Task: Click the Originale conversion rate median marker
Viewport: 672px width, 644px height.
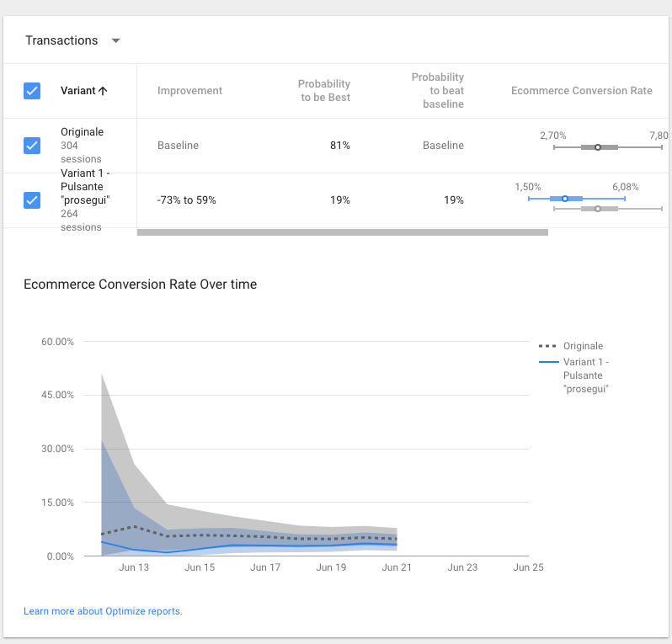Action: 597,147
